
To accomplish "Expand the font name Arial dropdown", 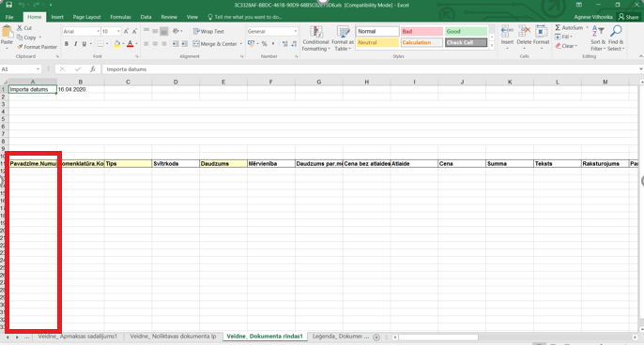I will pos(99,31).
